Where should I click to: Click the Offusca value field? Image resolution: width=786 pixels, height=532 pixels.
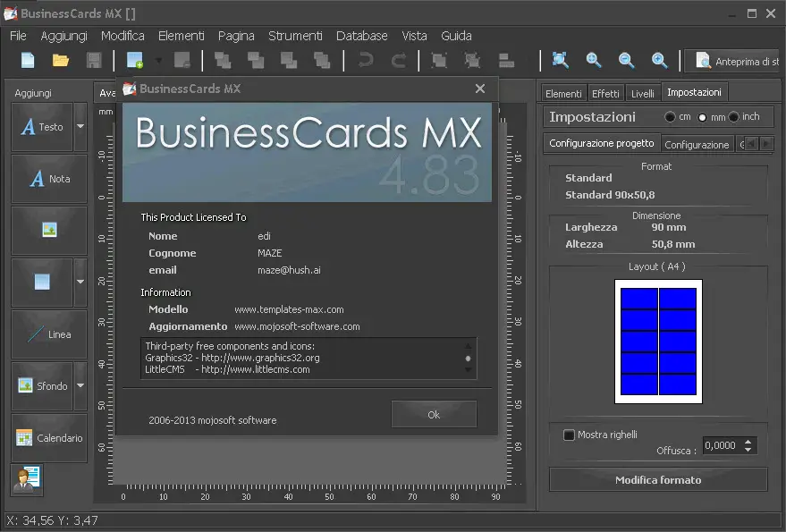[x=723, y=445]
